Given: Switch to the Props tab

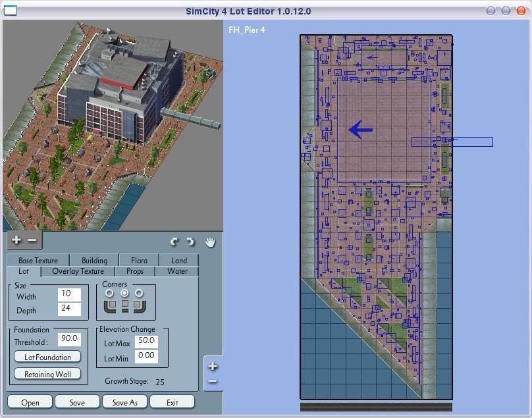Looking at the screenshot, I should (135, 271).
